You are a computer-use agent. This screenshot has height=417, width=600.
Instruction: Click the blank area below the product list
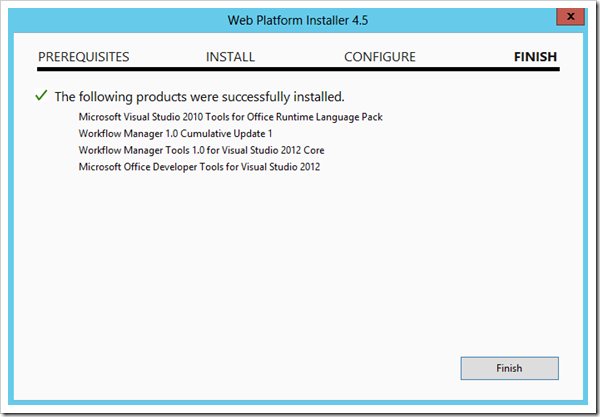(298, 260)
